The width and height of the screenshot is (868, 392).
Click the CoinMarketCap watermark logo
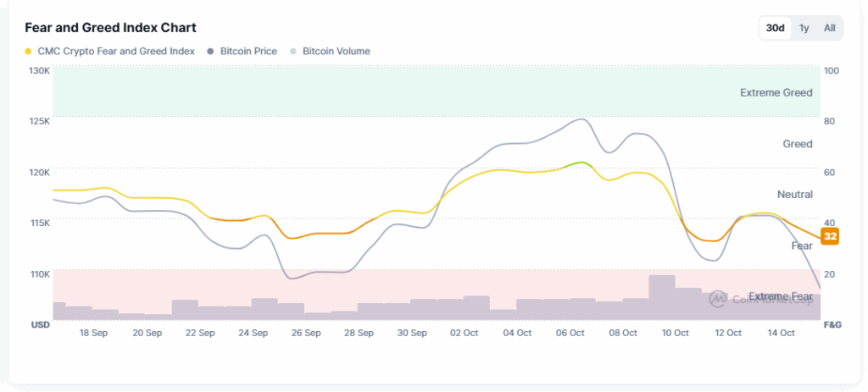(718, 298)
